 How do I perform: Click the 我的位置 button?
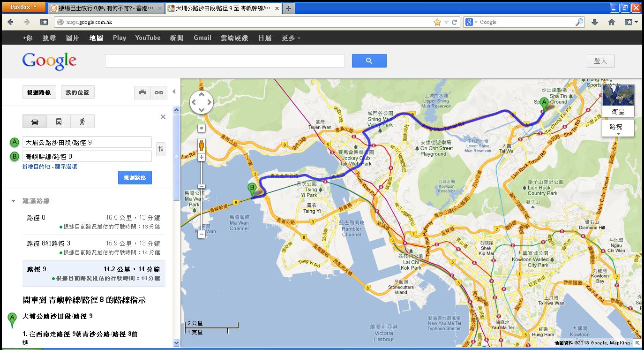[77, 92]
